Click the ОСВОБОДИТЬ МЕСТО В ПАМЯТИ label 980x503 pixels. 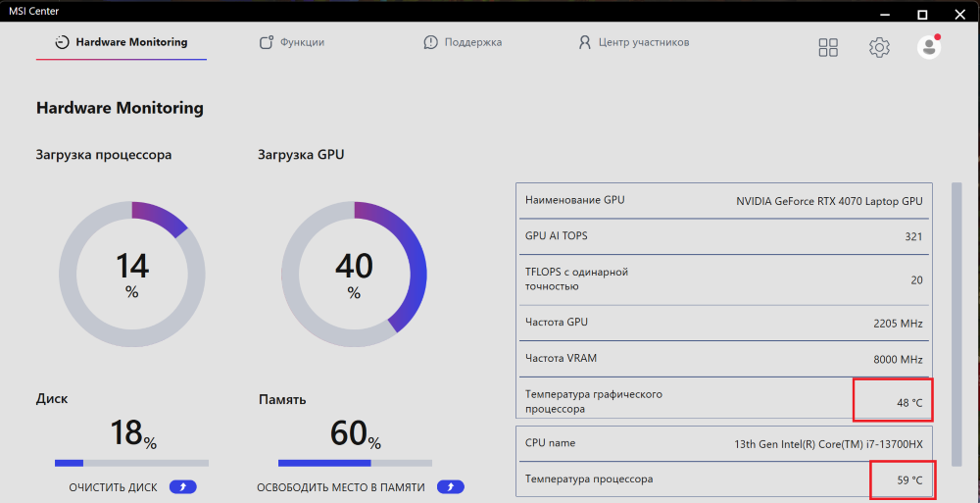pos(341,486)
